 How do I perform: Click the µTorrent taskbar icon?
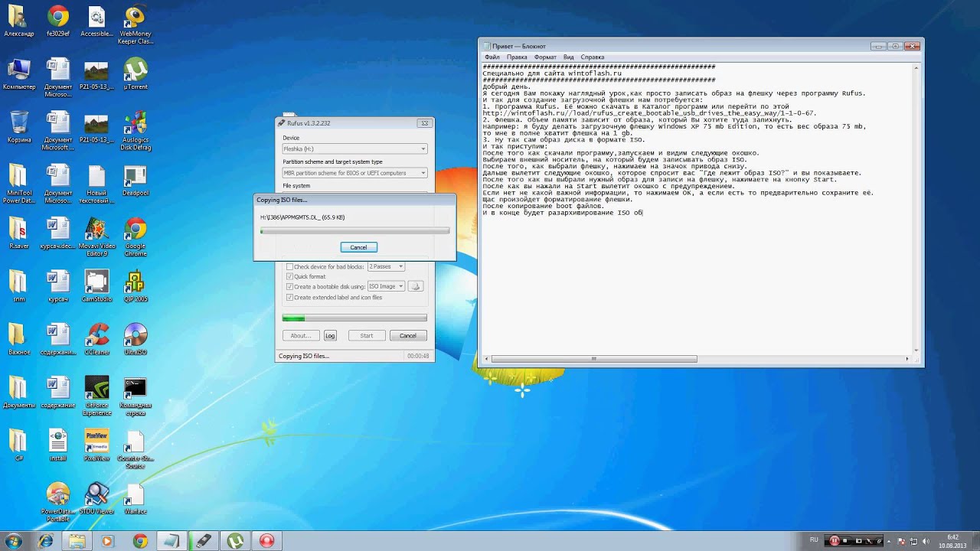pos(235,540)
